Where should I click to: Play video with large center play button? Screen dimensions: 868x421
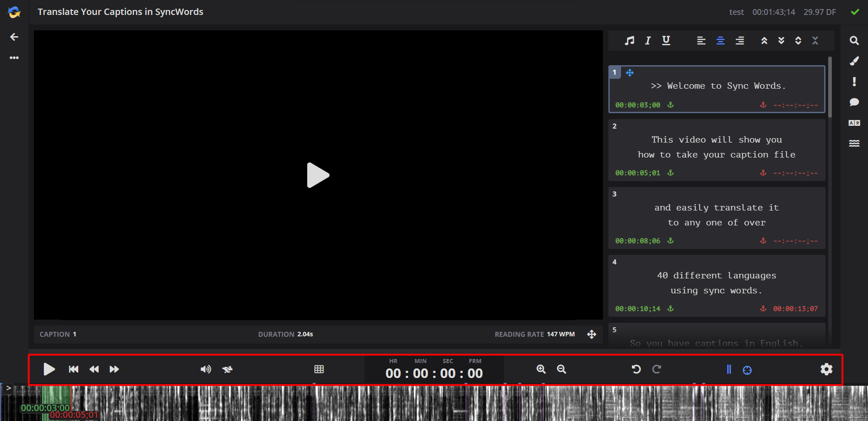[x=318, y=175]
